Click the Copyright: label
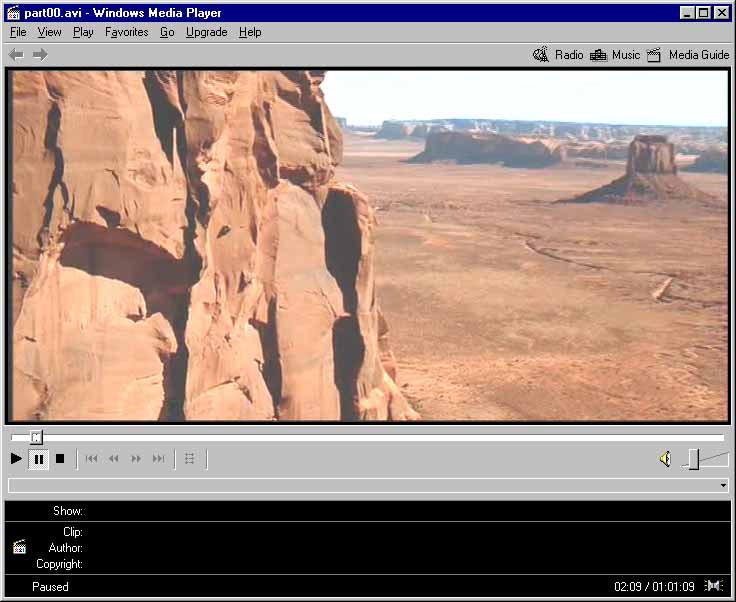The height and width of the screenshot is (602, 736). click(60, 564)
